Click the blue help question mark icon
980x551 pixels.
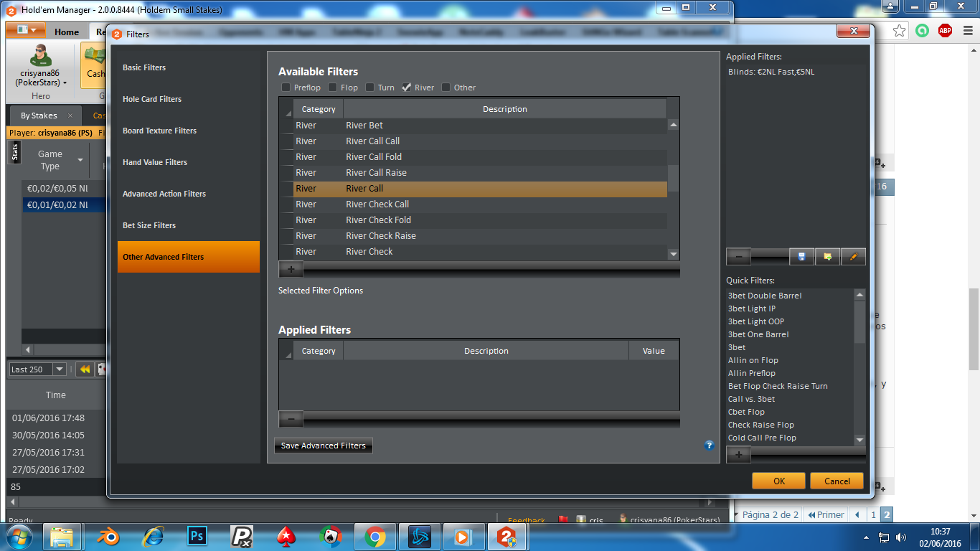(x=709, y=445)
